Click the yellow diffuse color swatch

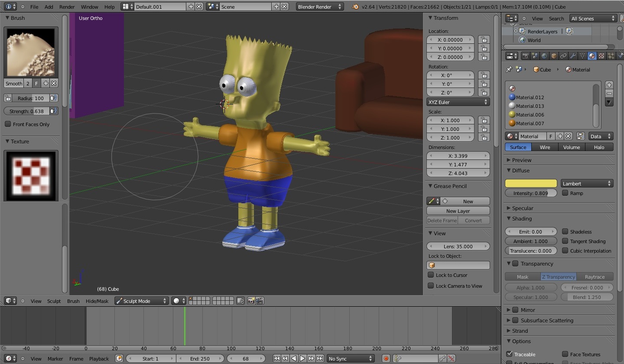click(531, 184)
